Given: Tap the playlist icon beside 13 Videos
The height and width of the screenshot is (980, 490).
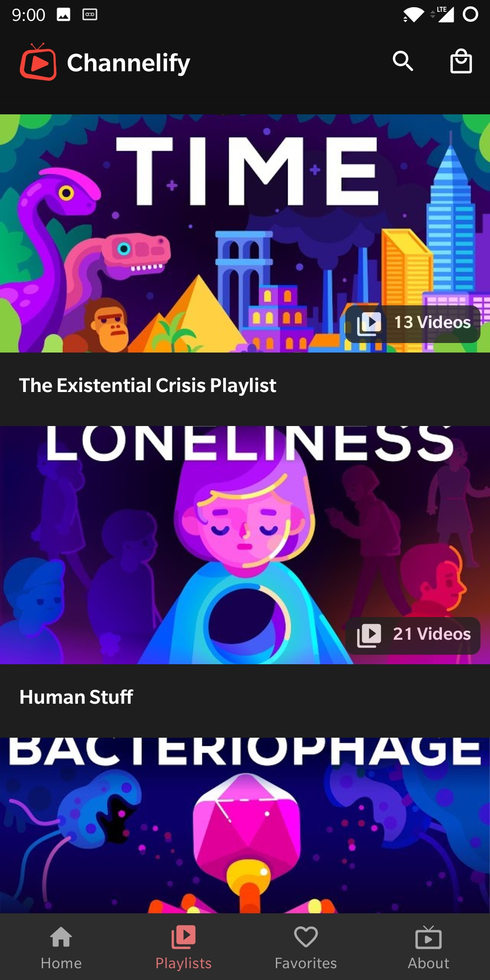Looking at the screenshot, I should [x=369, y=324].
